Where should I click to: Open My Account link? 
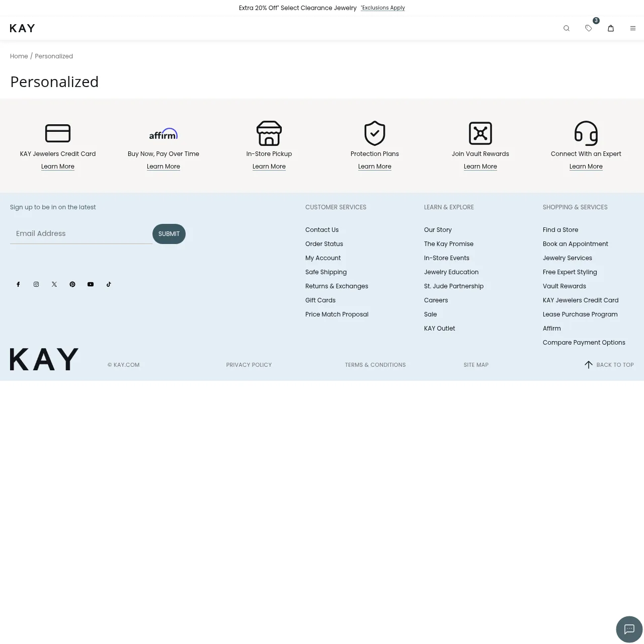323,258
